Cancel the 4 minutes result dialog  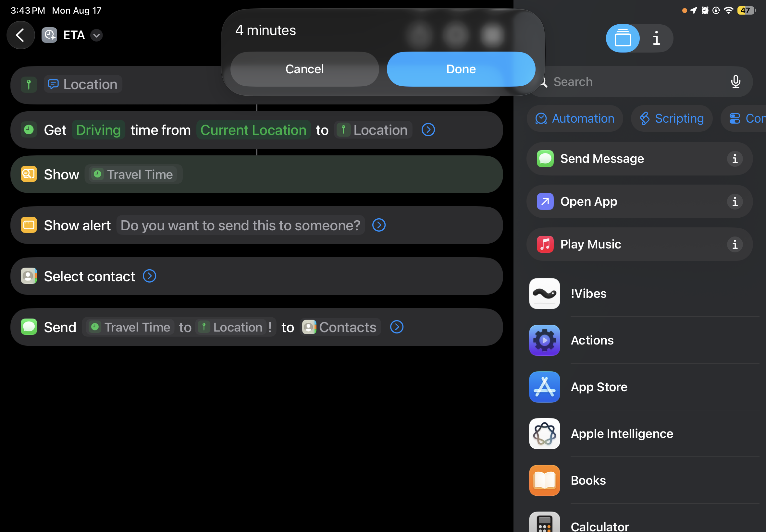click(x=304, y=69)
